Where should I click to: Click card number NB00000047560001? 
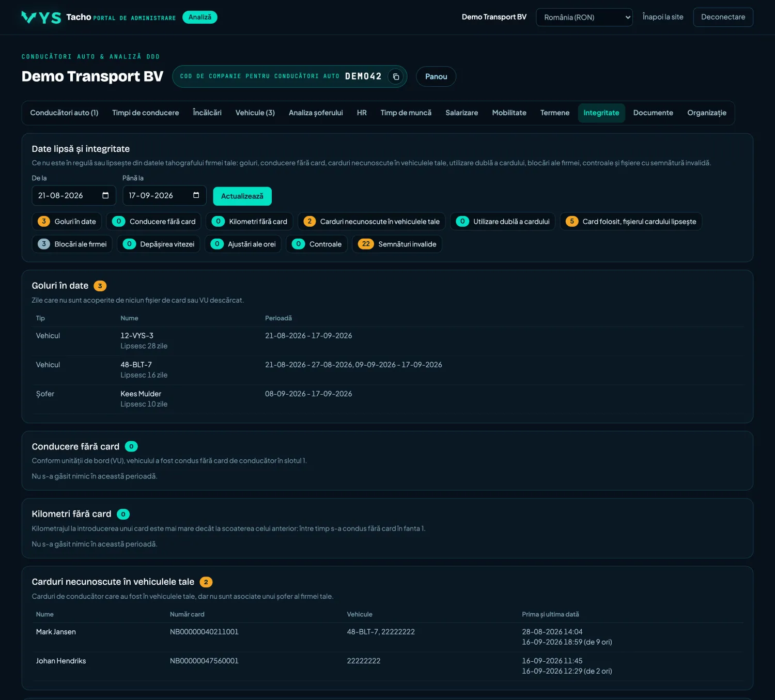click(x=204, y=661)
